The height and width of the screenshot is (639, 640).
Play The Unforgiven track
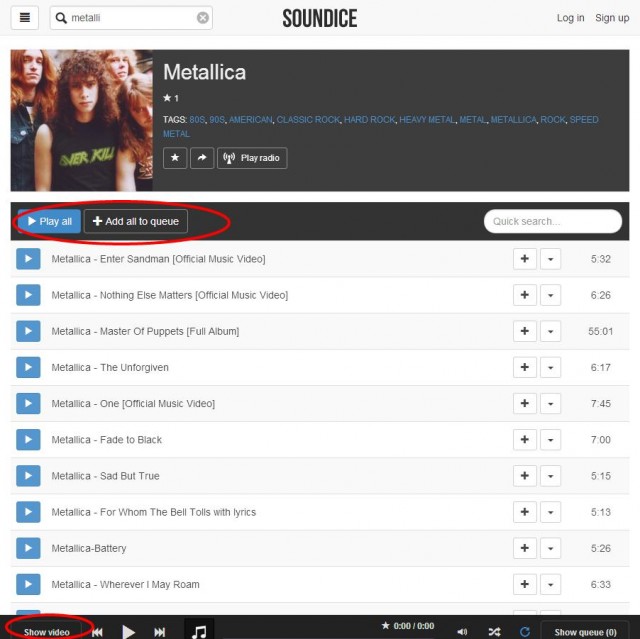coord(28,367)
